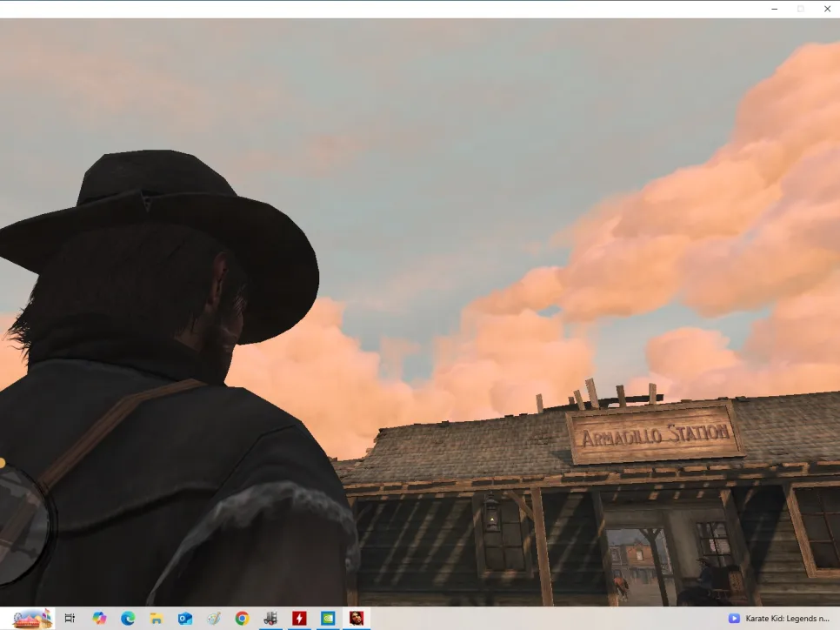Close the game window
The image size is (840, 630).
[827, 9]
